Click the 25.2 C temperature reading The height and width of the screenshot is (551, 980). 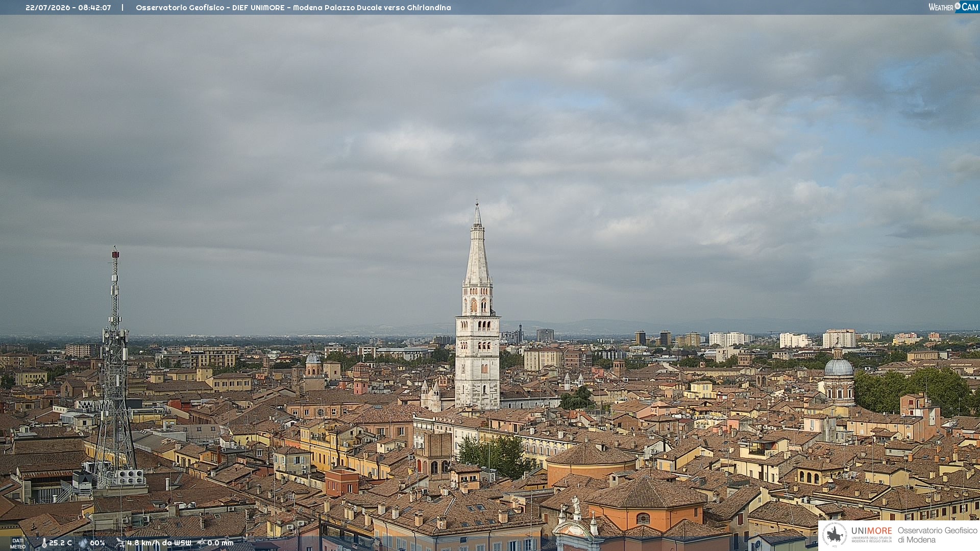point(61,543)
